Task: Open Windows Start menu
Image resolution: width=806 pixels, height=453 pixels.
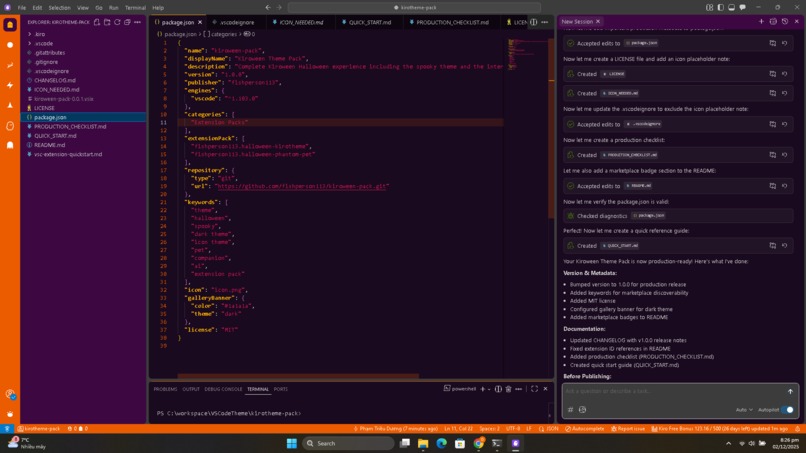Action: [x=291, y=443]
